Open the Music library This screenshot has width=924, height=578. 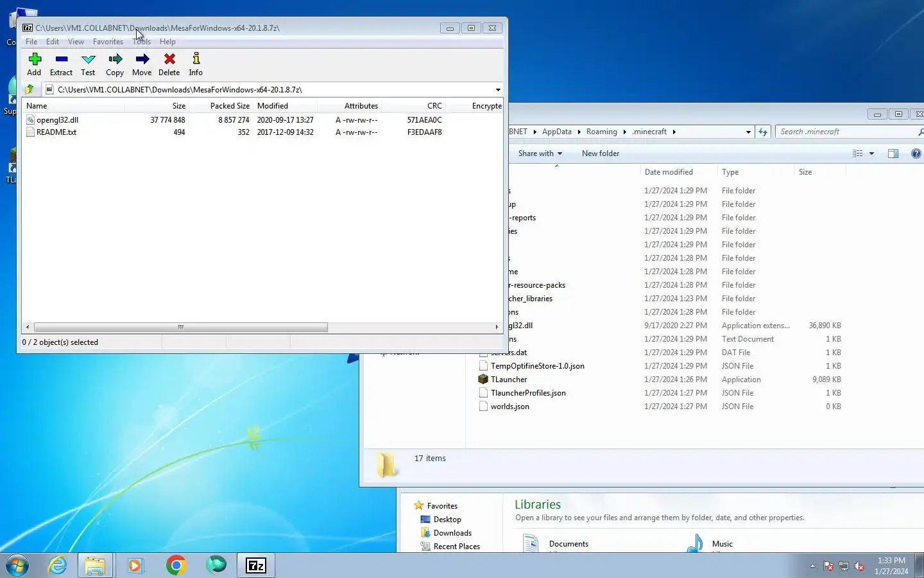[722, 544]
